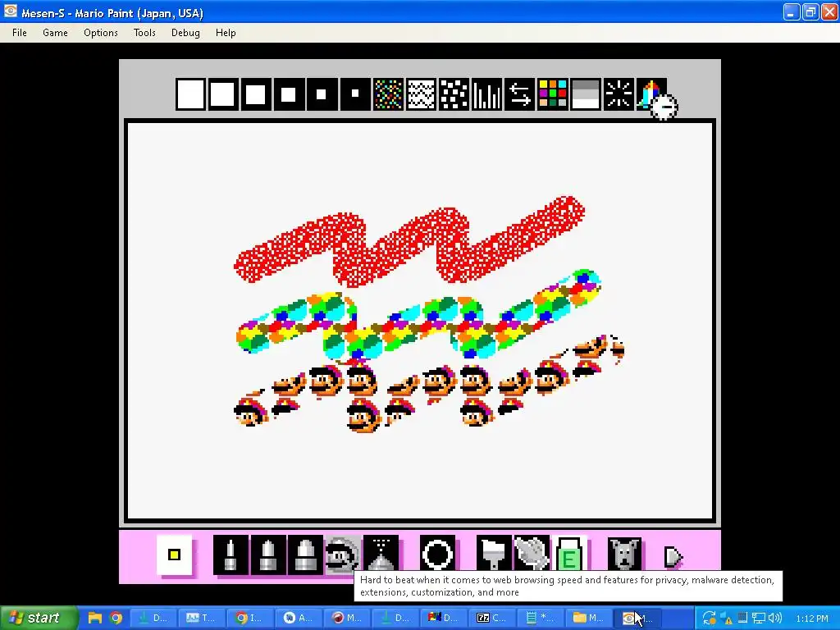Click the yellow current color indicator
Viewport: 840px width, 630px height.
[174, 555]
